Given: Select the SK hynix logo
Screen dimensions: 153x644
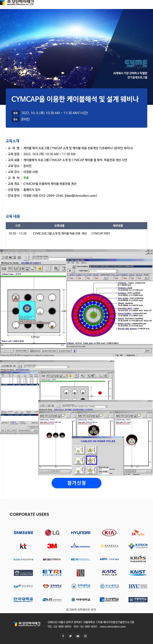Looking at the screenshot, I should tap(138, 533).
